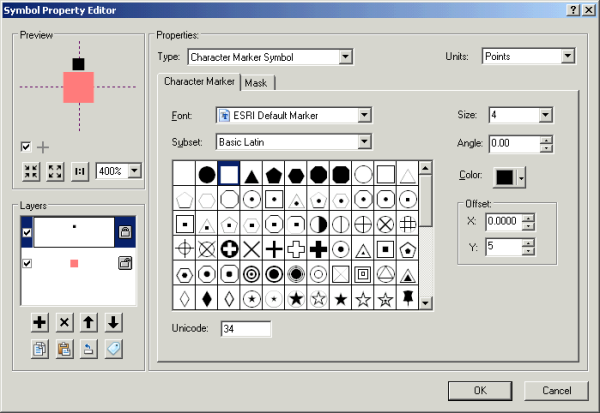Open the Units dropdown

click(x=568, y=56)
